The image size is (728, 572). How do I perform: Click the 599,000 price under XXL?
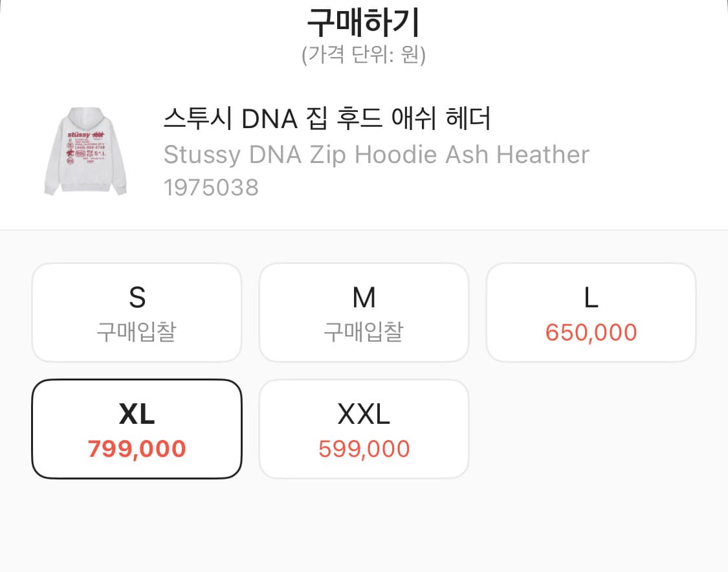click(x=364, y=448)
